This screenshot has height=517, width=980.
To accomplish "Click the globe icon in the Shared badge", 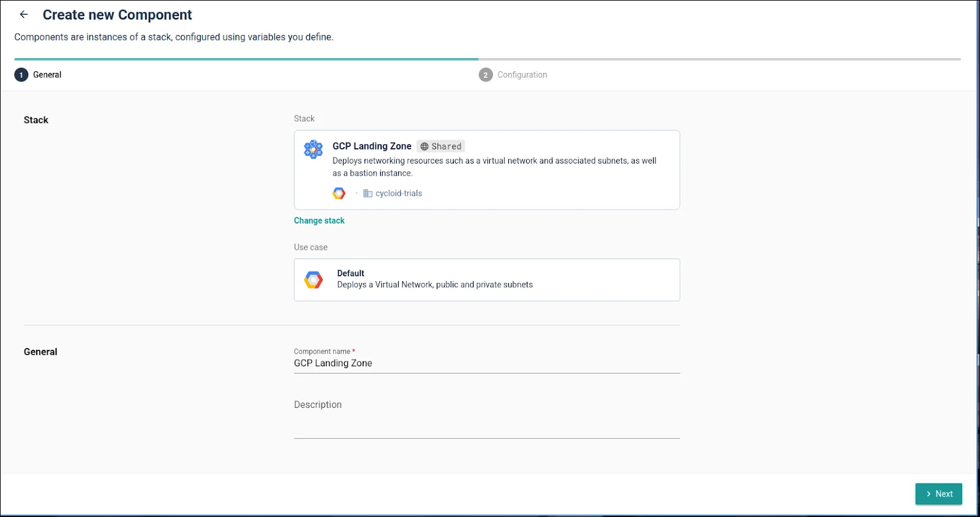I will [424, 146].
